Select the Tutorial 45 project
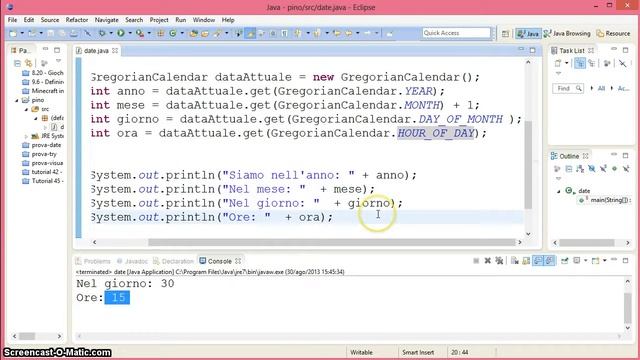Screen dimensions: 640x360 click(43, 181)
